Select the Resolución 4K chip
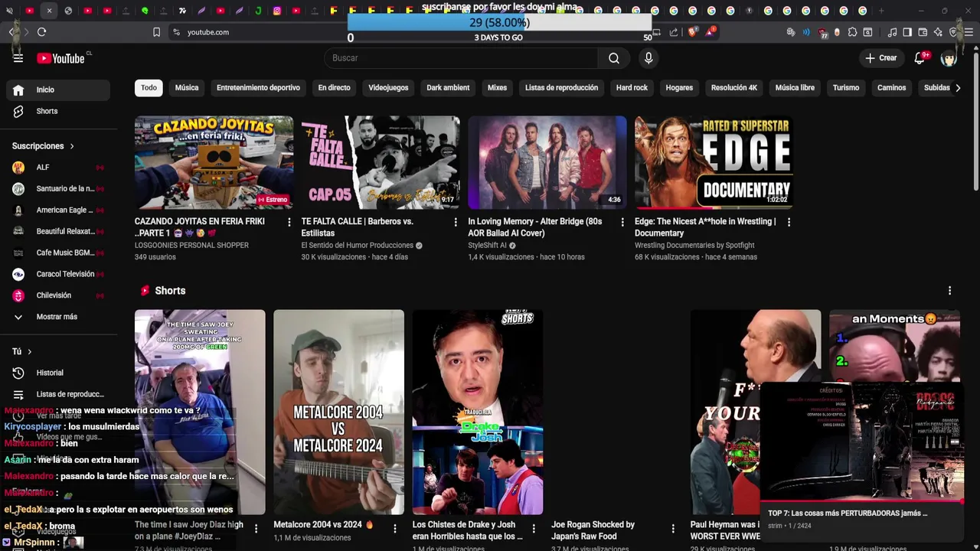 733,88
